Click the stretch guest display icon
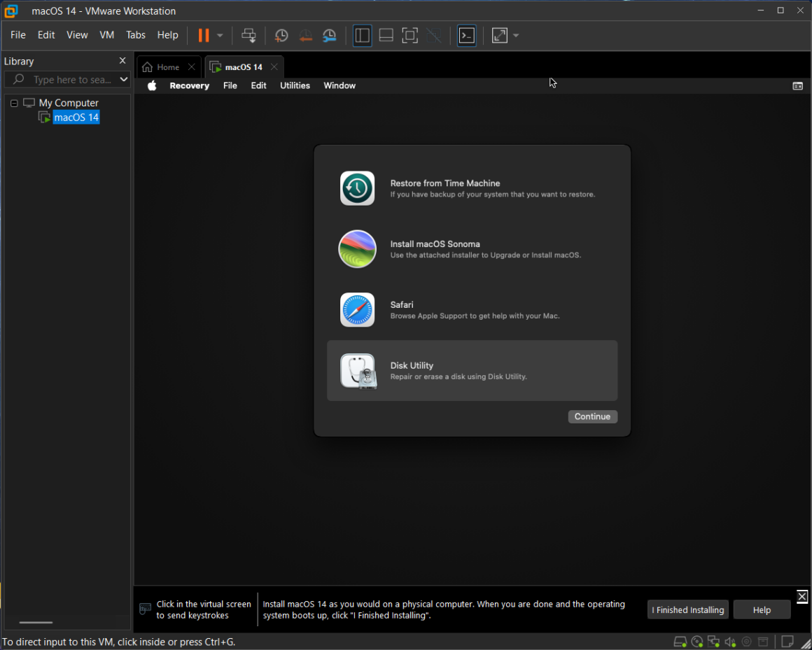The width and height of the screenshot is (812, 650). (x=499, y=35)
